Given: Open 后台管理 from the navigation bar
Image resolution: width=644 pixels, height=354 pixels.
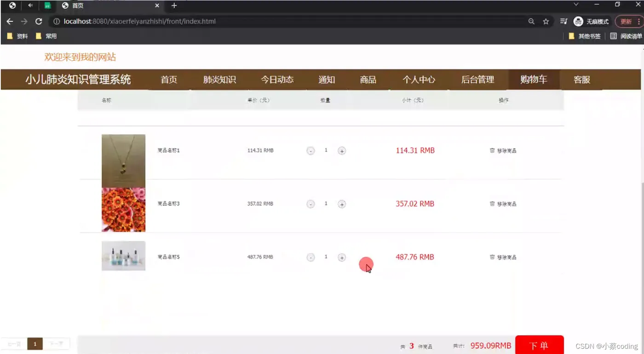Looking at the screenshot, I should (x=477, y=80).
